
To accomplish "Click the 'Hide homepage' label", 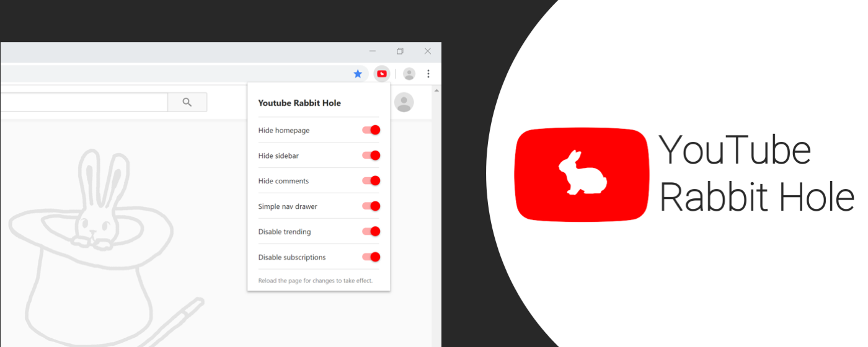I will coord(284,130).
